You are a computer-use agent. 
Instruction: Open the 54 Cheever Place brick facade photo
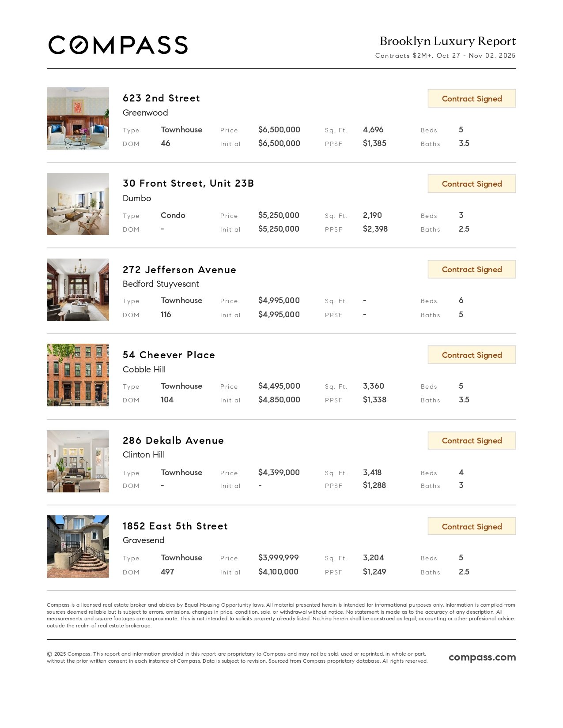tap(78, 375)
